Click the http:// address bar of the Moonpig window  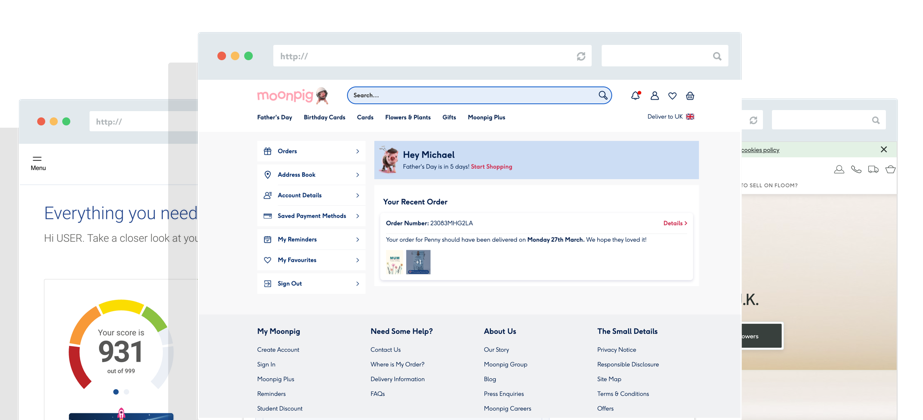point(432,56)
